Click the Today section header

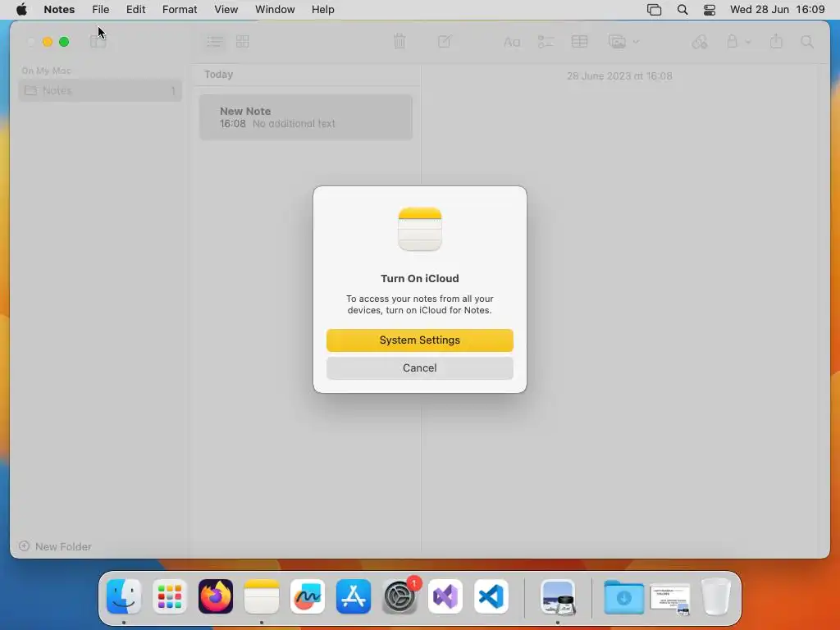pos(218,75)
